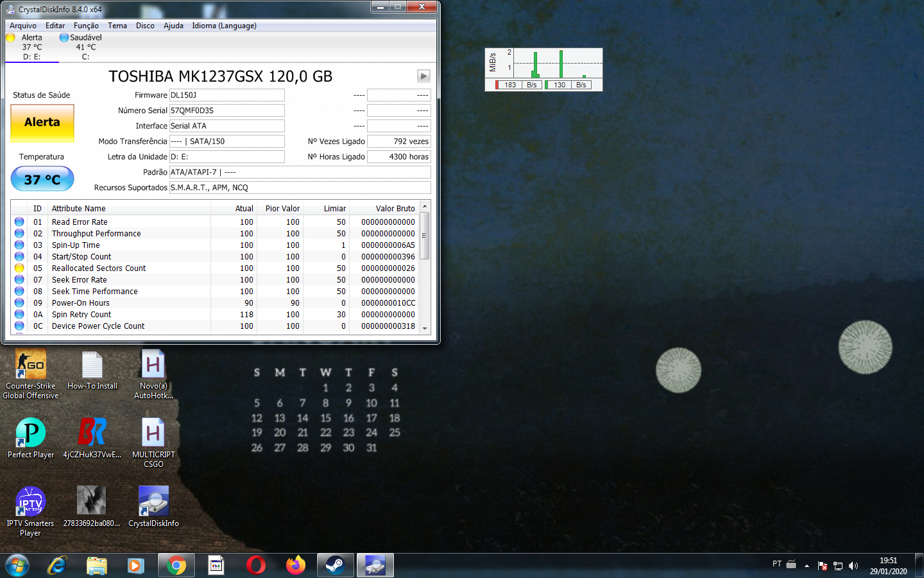Viewport: 924px width, 578px height.
Task: Select the Spin Retry Count row
Action: [216, 314]
